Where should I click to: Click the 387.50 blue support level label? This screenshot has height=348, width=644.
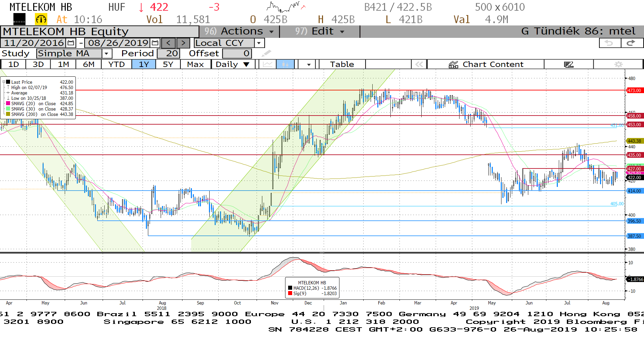(634, 236)
